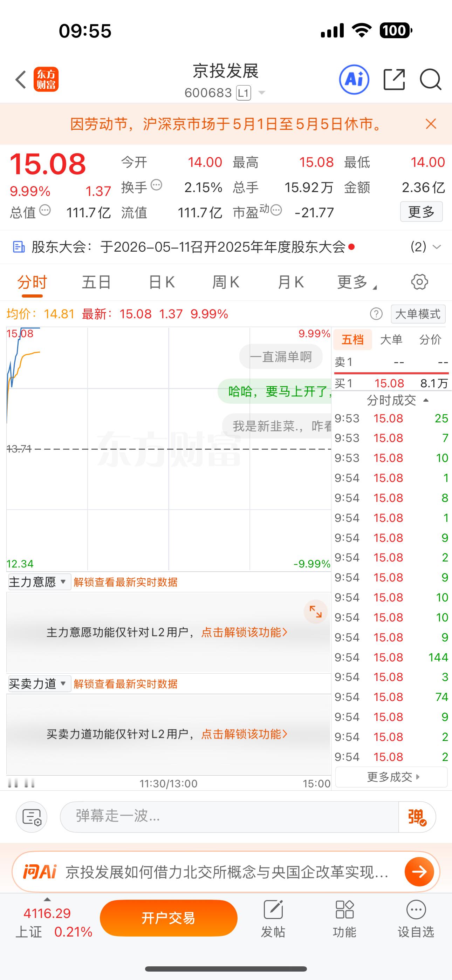Expand the announcements (2) chevron
The width and height of the screenshot is (452, 980).
[437, 247]
